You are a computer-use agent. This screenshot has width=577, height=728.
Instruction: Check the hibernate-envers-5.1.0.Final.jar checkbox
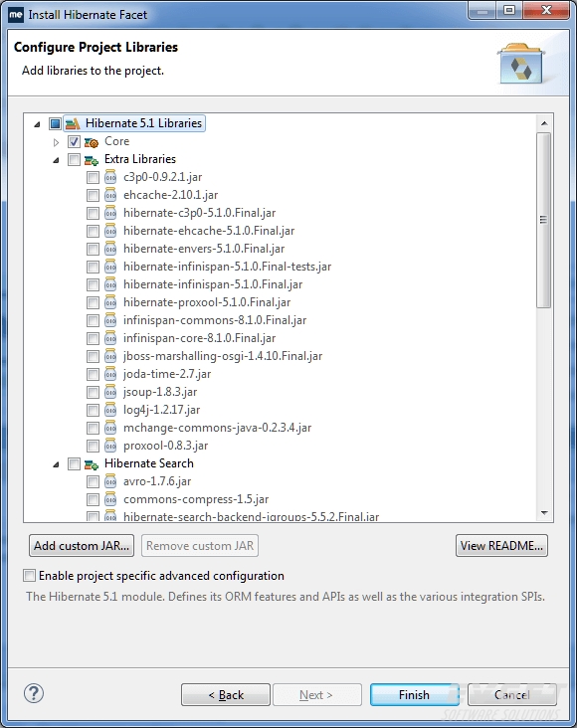tap(93, 249)
